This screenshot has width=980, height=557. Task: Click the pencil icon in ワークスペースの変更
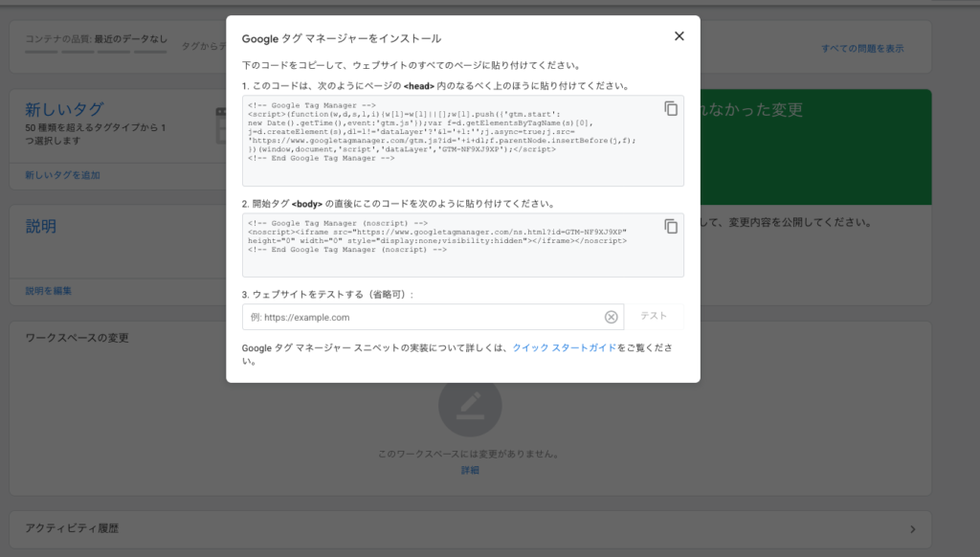(x=469, y=408)
